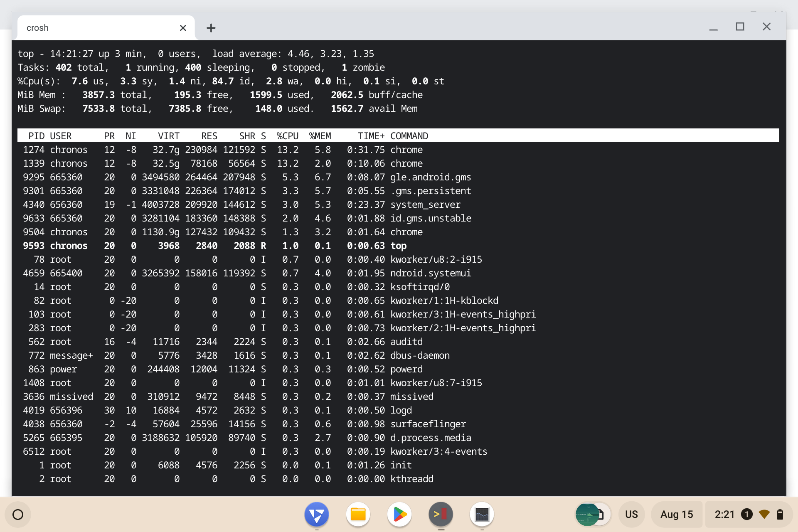Launch the Files app from shelf
This screenshot has height=532, width=798.
tap(358, 515)
